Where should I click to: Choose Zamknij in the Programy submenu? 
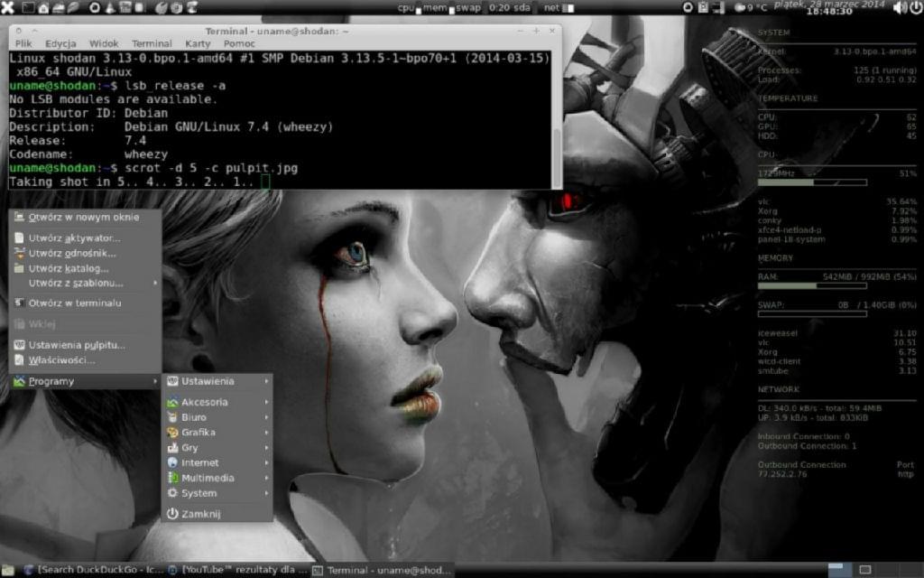click(217, 514)
